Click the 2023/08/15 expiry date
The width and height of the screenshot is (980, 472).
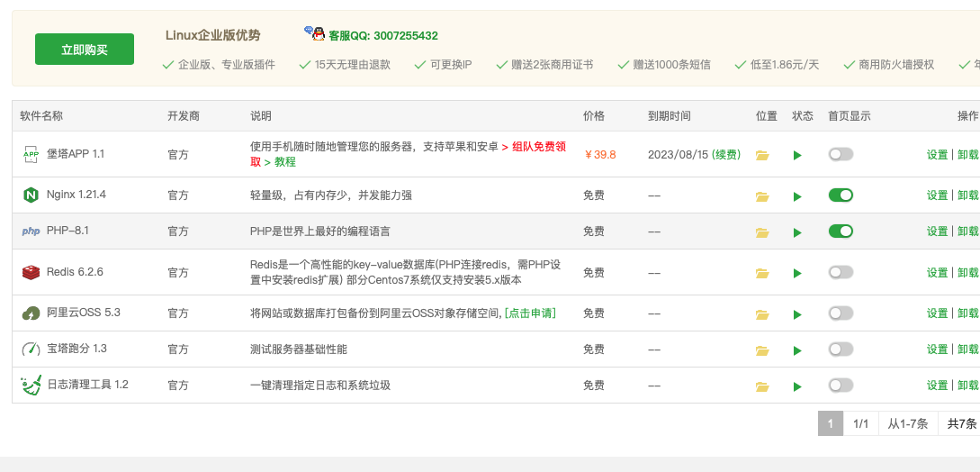pos(679,155)
